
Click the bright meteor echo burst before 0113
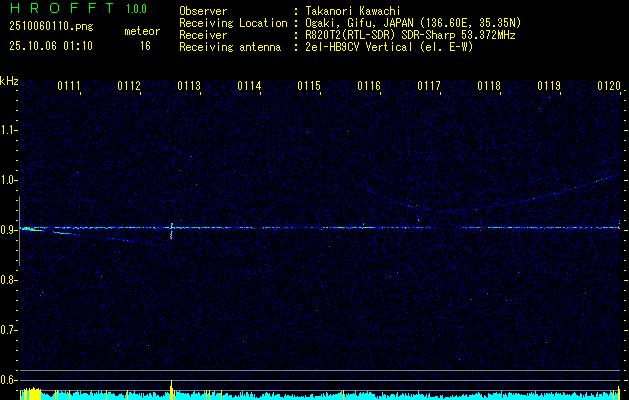tap(172, 231)
